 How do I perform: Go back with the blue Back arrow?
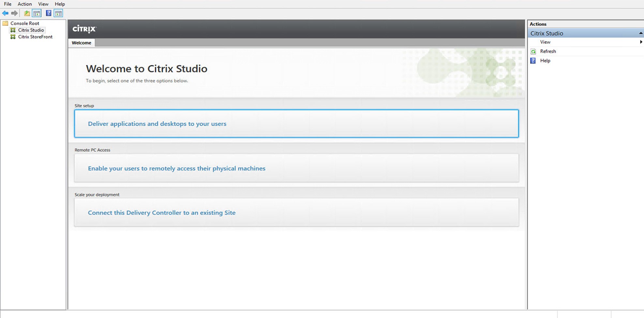click(5, 13)
